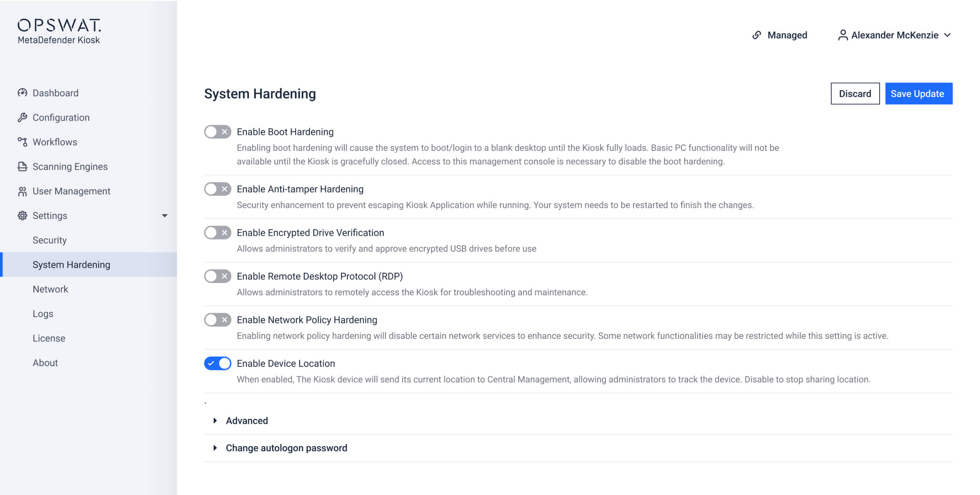Open the Network settings page
980x495 pixels.
(50, 289)
